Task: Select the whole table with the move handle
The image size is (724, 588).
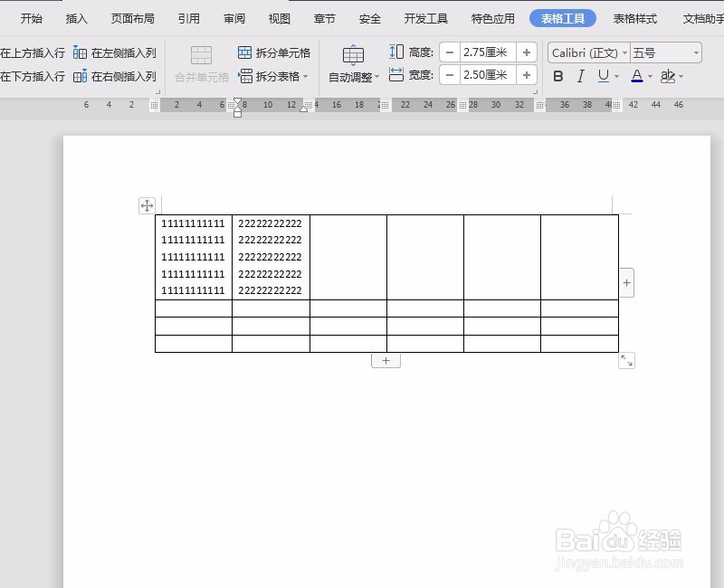Action: click(147, 205)
